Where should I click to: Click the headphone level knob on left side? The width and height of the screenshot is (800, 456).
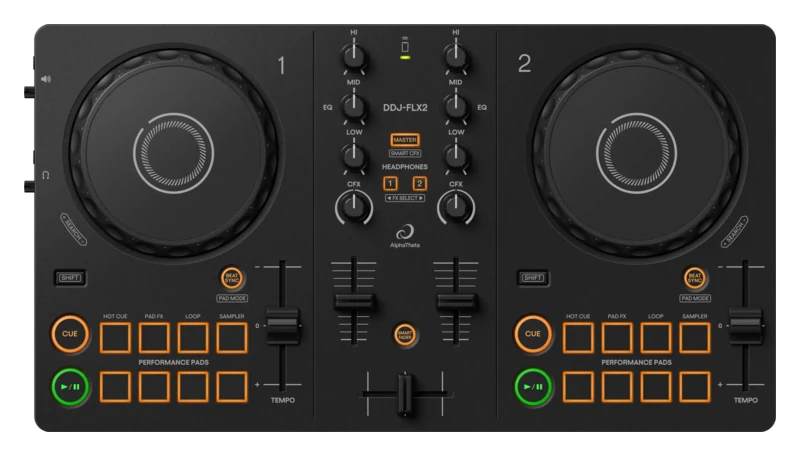(x=29, y=186)
